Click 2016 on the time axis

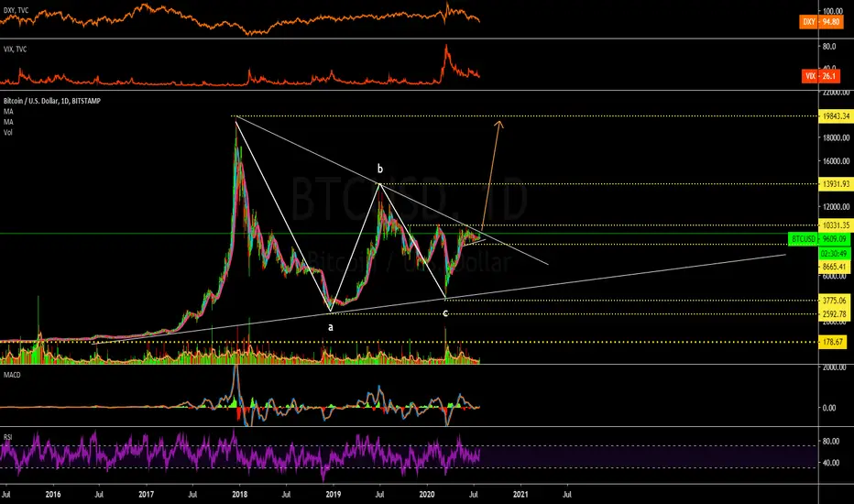point(53,495)
